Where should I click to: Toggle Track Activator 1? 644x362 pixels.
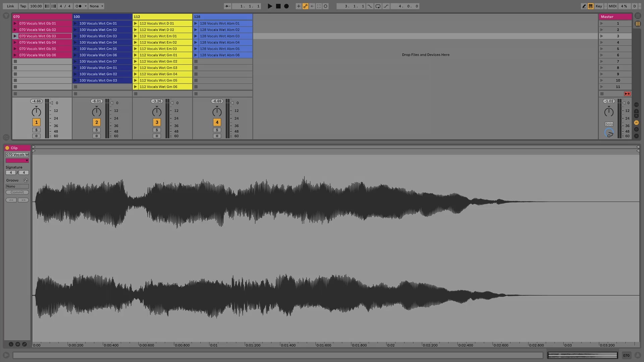[36, 122]
